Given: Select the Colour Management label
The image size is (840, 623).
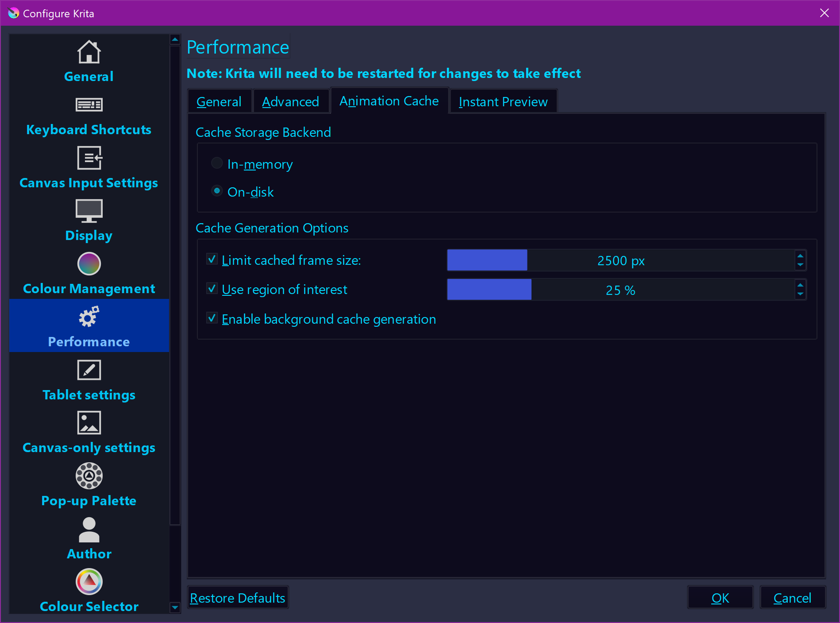Looking at the screenshot, I should point(89,288).
